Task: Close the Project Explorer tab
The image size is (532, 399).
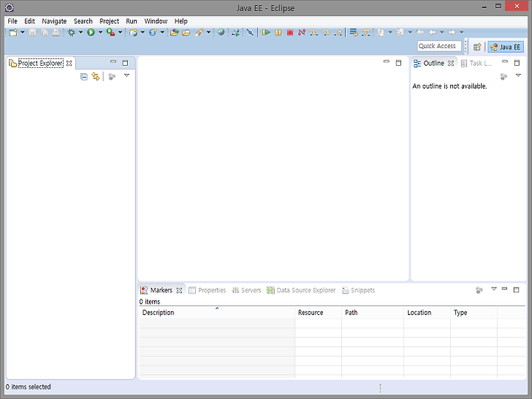Action: 69,64
